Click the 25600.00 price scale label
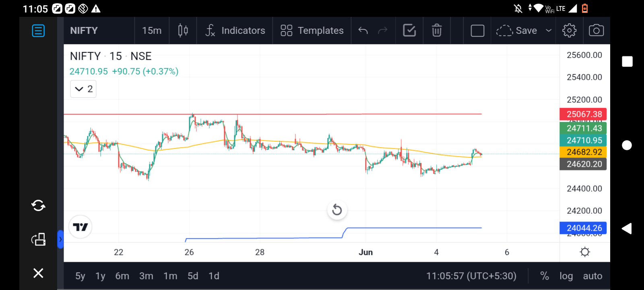The height and width of the screenshot is (290, 644). tap(584, 55)
